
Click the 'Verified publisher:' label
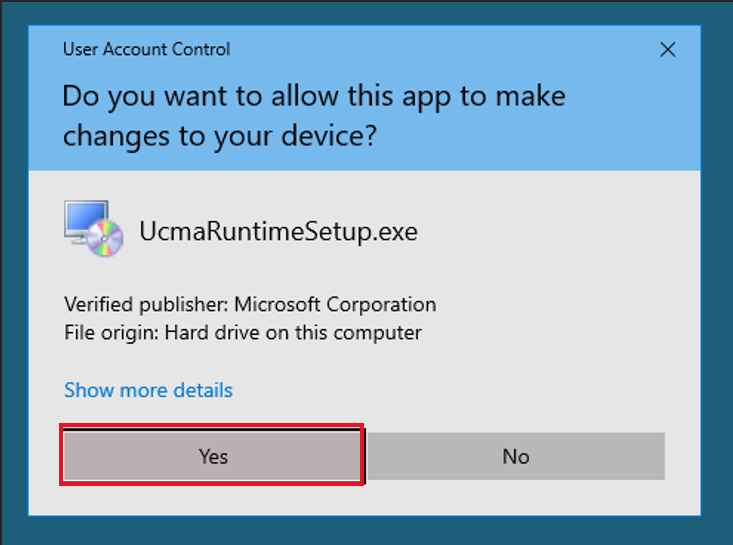click(146, 304)
